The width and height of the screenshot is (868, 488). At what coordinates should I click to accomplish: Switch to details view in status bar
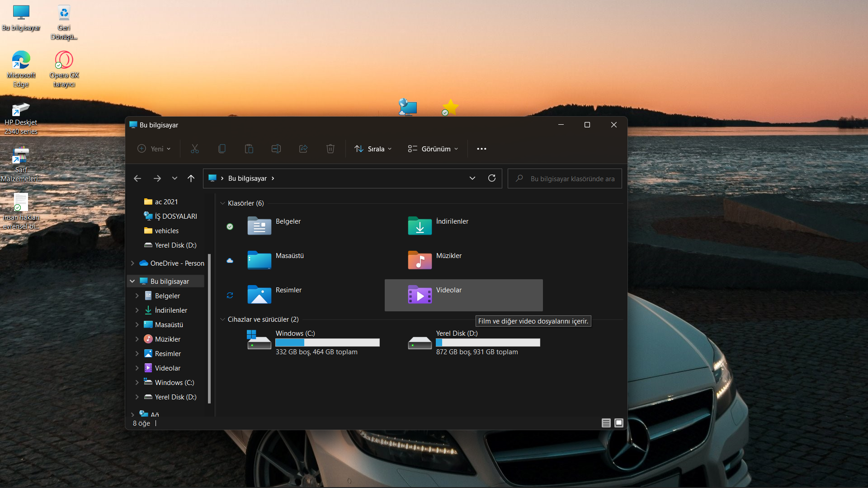click(x=606, y=423)
